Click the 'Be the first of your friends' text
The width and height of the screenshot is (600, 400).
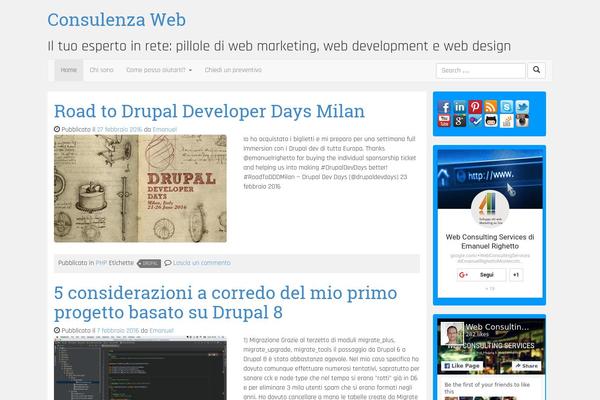pos(487,388)
